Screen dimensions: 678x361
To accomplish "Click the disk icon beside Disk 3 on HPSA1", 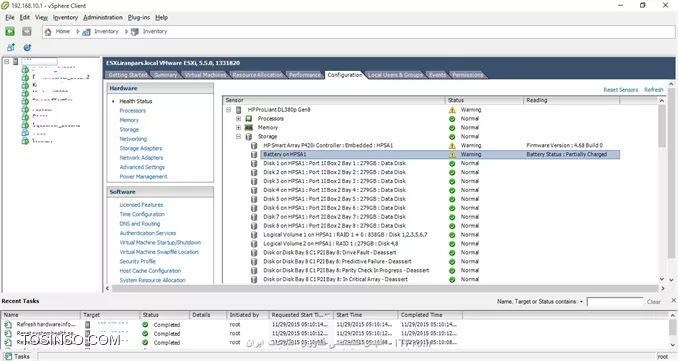I will click(x=254, y=181).
